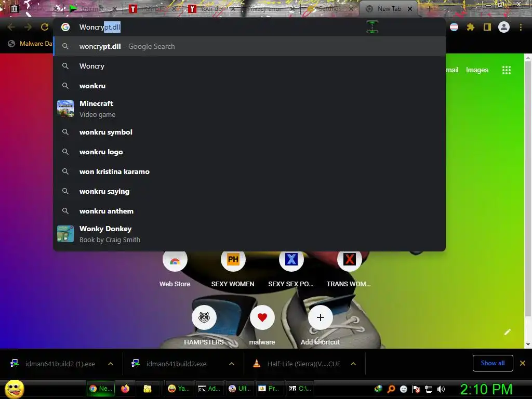Pick the won kristina karamo suggestion

(x=249, y=171)
